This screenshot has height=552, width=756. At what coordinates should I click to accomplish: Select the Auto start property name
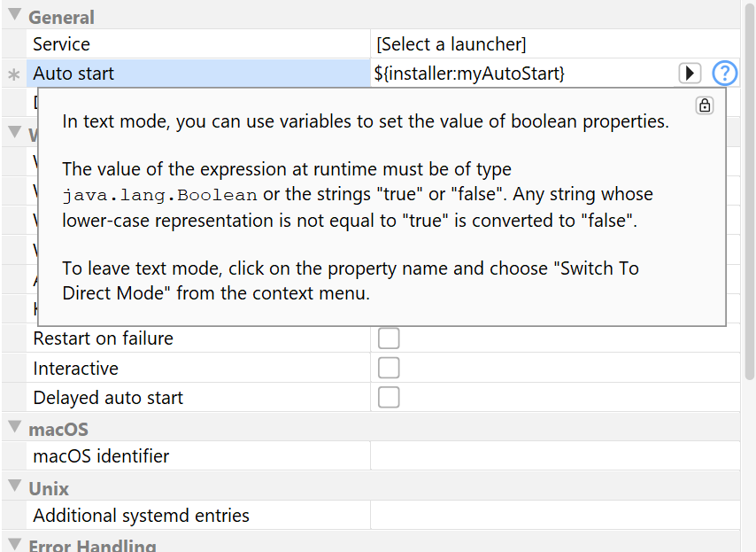coord(74,74)
